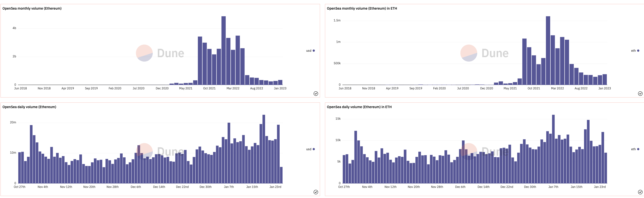The width and height of the screenshot is (644, 198).
Task: Click the '15k' y-axis label on the daily ETH chart
Action: [x=338, y=119]
